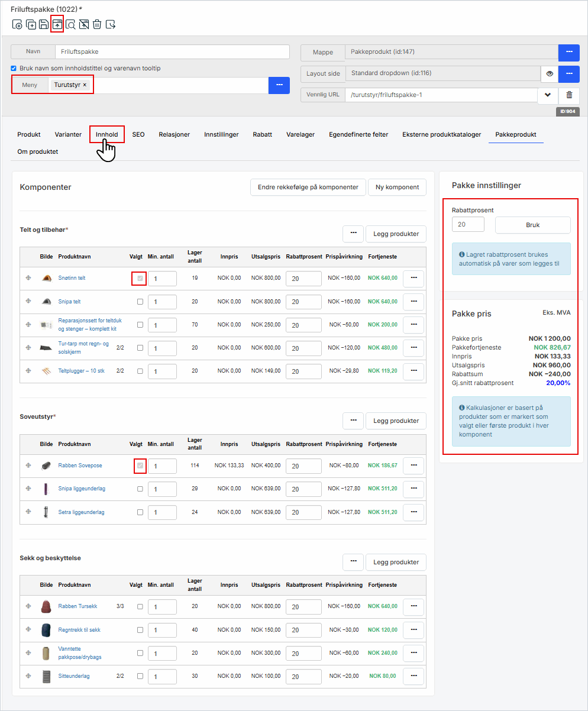
Task: Click the publish icon with upward arrow
Action: point(57,24)
